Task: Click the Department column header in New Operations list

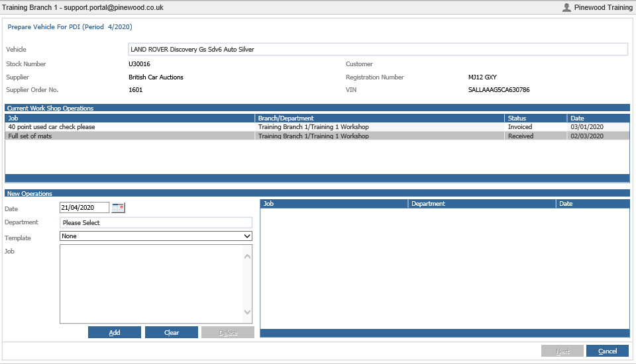Action: (482, 203)
